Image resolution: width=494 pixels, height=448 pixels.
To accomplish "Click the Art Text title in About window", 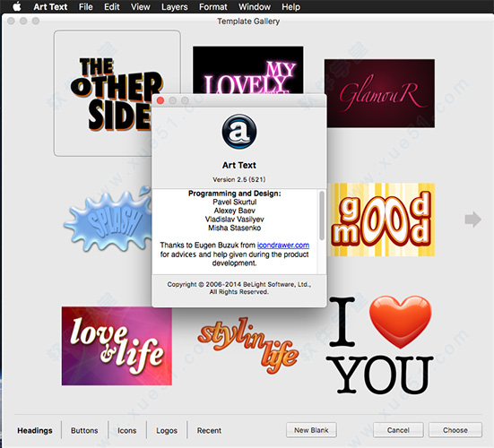I will 239,165.
